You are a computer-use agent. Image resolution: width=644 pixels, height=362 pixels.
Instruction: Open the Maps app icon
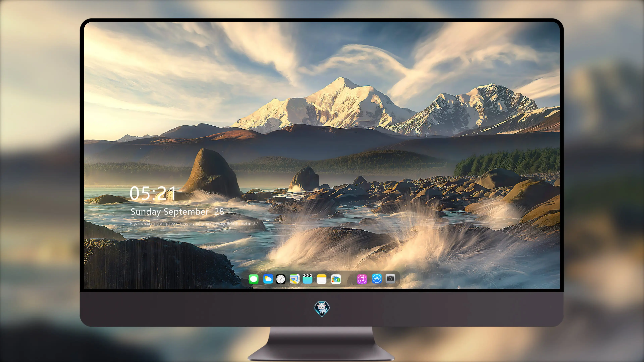(x=294, y=279)
